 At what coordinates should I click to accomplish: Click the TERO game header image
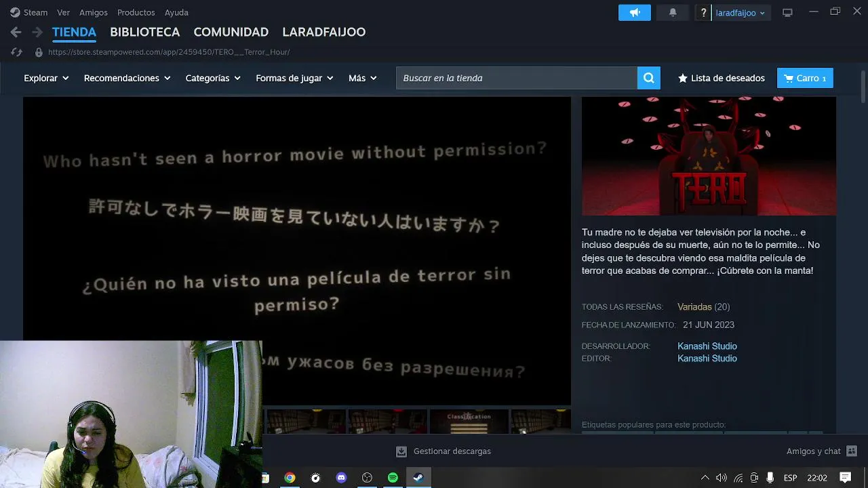point(709,156)
